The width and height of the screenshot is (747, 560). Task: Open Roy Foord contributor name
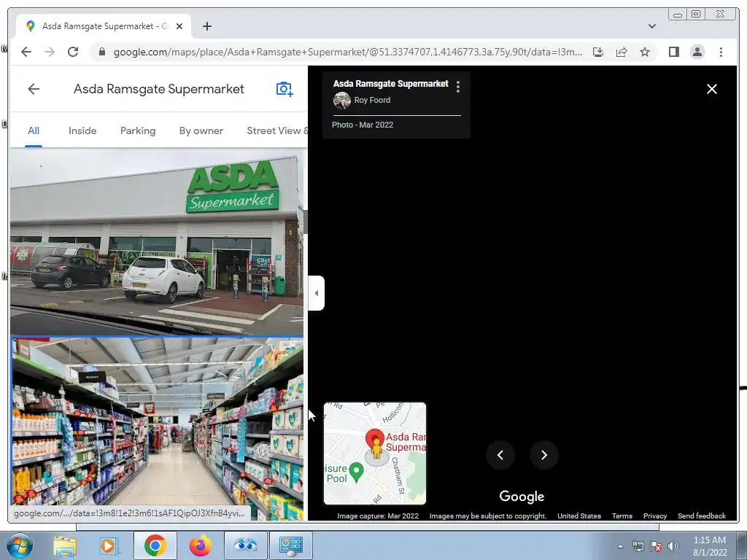coord(372,100)
